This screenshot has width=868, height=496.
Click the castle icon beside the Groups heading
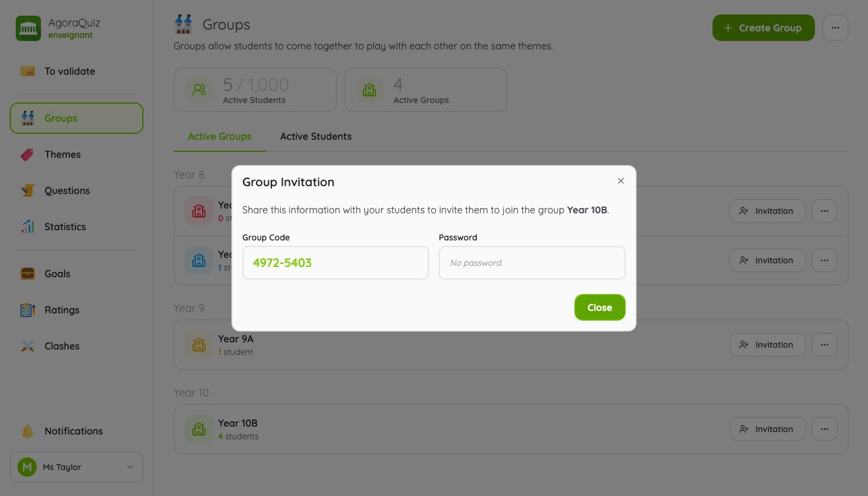[x=183, y=25]
